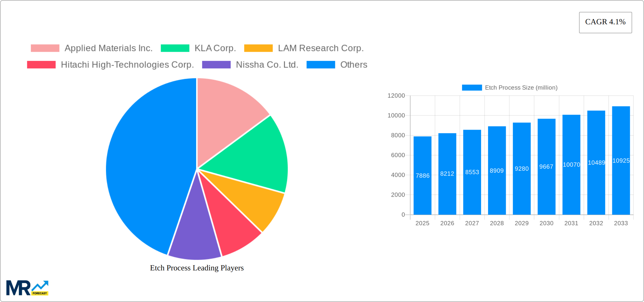The image size is (644, 302).
Task: Hide the Etch Process Size bar series
Action: [509, 88]
